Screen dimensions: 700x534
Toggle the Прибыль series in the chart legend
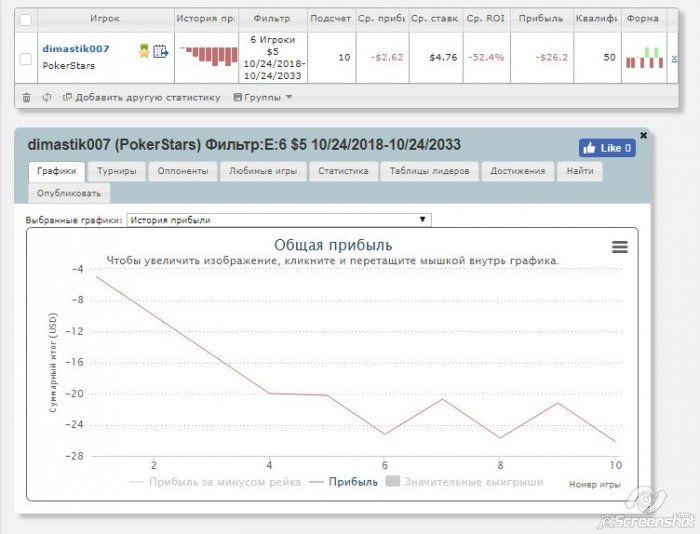[x=343, y=482]
